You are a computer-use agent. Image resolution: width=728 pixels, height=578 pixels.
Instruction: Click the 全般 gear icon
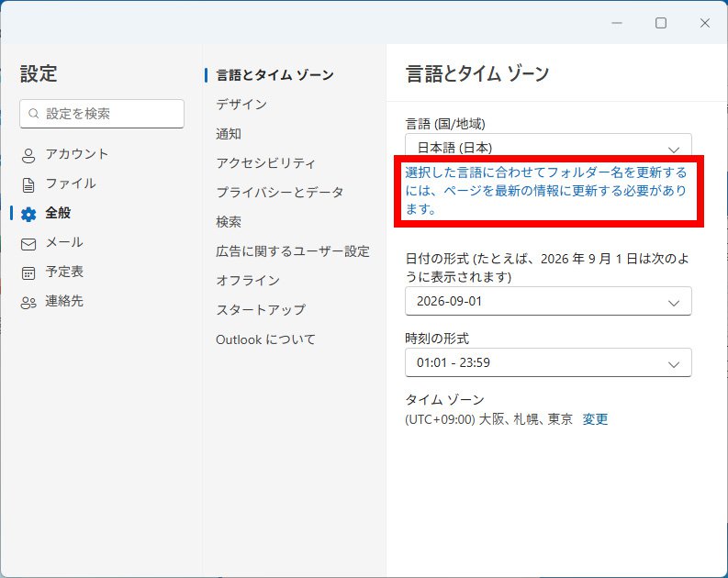coord(28,214)
